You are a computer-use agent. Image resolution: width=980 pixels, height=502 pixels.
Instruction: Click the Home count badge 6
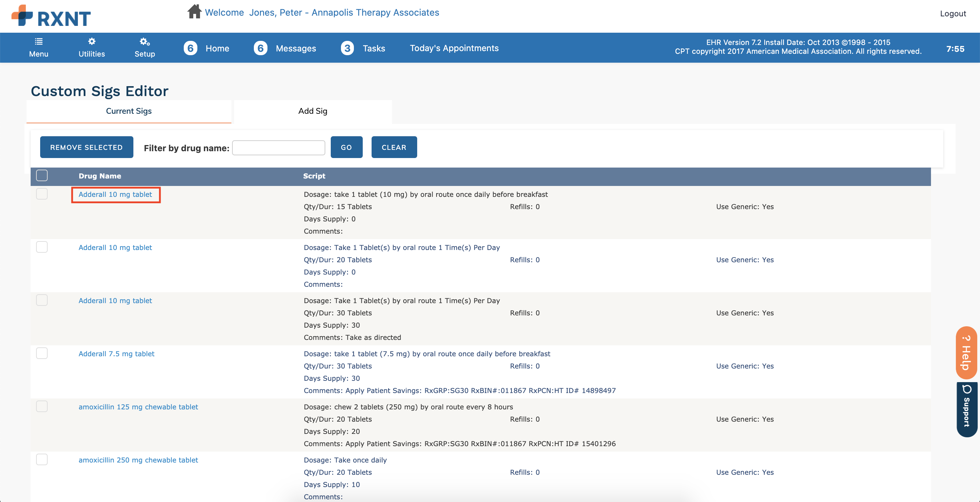coord(191,48)
